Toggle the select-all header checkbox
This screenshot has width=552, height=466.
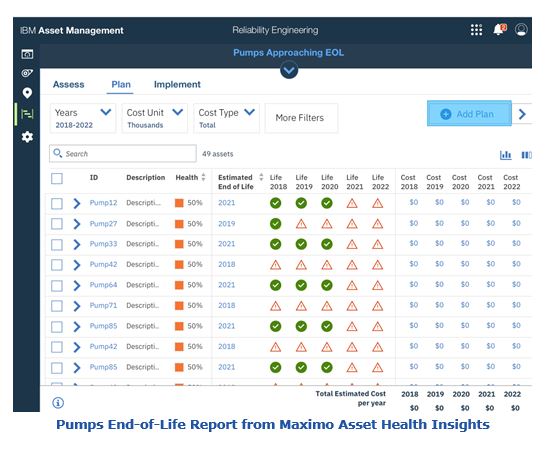click(x=57, y=178)
